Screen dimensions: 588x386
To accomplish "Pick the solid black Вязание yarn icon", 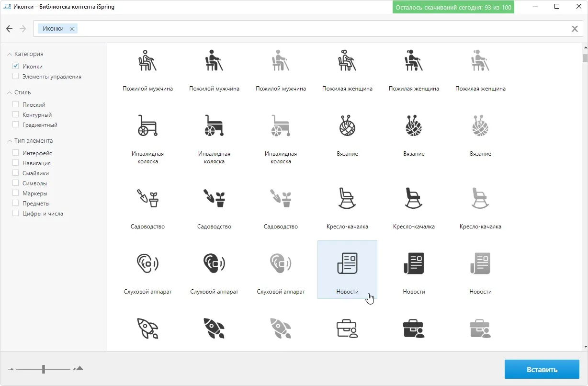I will [x=414, y=125].
